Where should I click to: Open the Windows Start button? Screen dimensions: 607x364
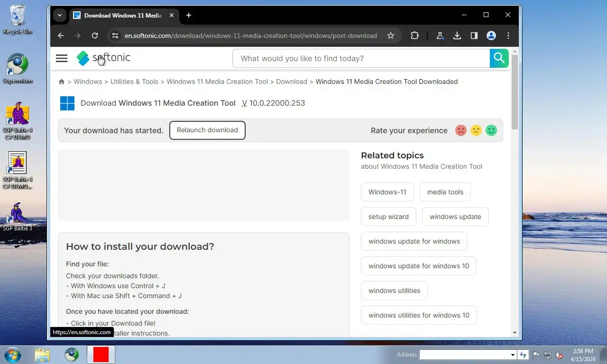[x=13, y=355]
